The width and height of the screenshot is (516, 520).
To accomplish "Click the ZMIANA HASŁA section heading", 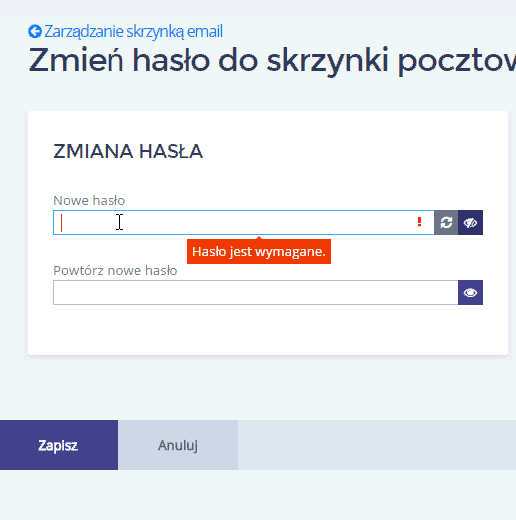I will click(128, 151).
